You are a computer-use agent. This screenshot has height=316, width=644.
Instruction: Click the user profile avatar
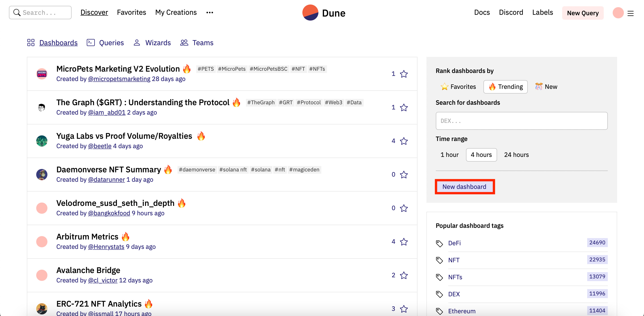pos(618,13)
